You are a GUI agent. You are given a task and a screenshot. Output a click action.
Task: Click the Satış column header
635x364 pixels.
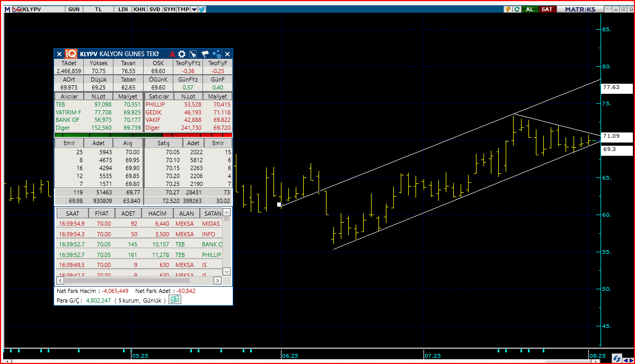click(164, 143)
